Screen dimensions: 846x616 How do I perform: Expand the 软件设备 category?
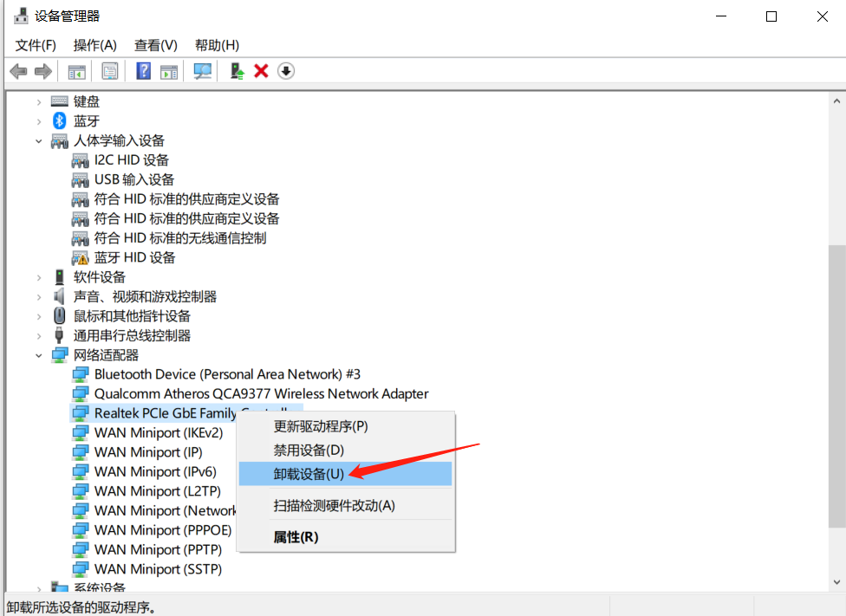point(39,277)
